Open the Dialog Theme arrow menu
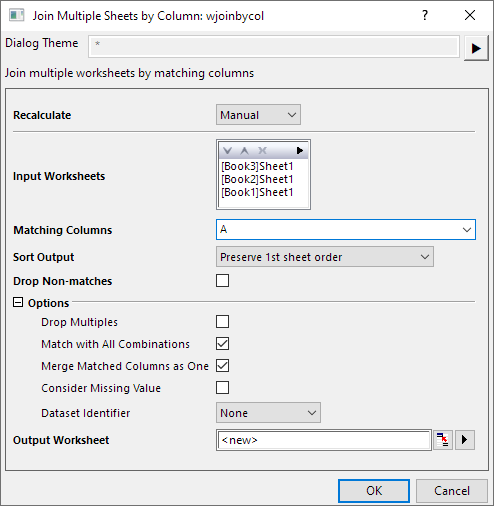 pos(476,48)
